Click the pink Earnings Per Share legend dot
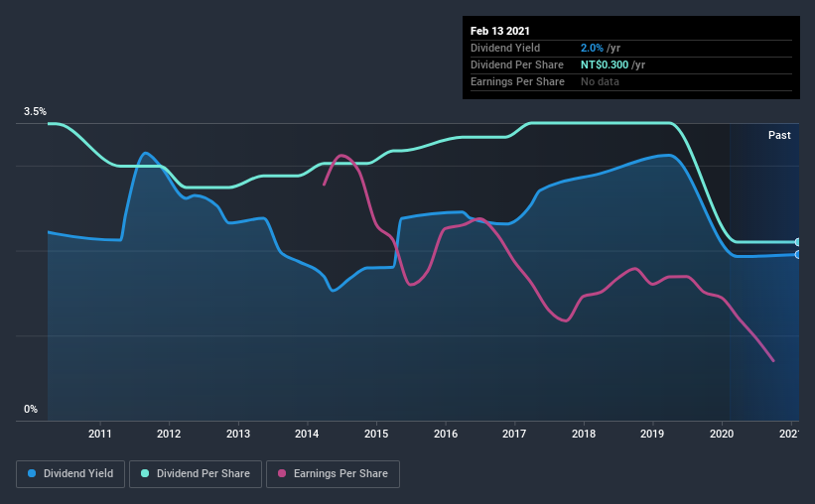The image size is (815, 504). [x=282, y=473]
